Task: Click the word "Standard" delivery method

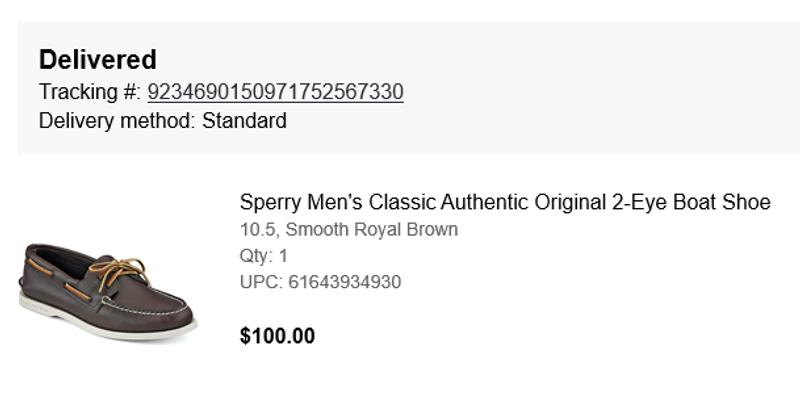Action: tap(244, 121)
